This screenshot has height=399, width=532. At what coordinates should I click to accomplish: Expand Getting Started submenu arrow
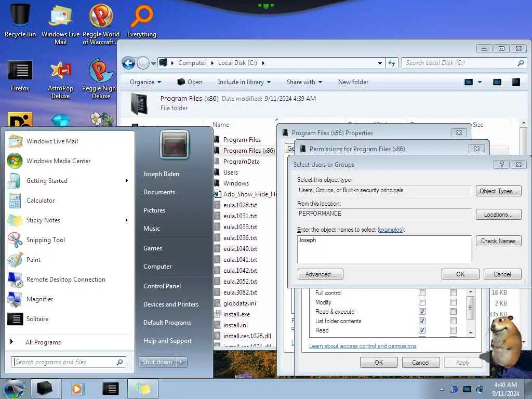coord(127,180)
